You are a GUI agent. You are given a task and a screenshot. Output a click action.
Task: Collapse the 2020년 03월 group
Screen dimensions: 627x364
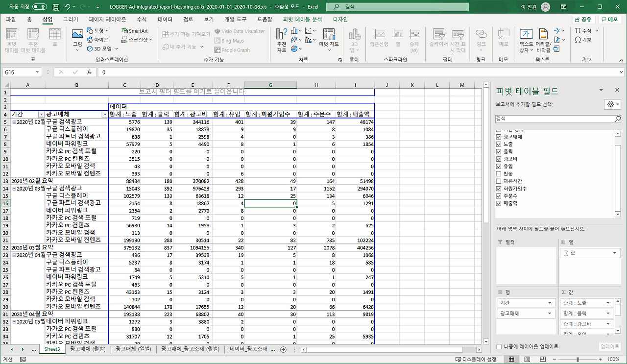[x=14, y=189]
